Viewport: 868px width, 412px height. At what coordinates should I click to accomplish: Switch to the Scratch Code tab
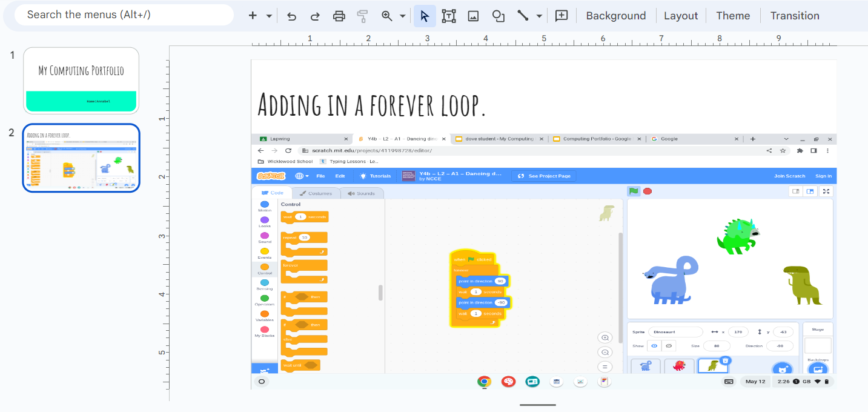click(x=272, y=193)
